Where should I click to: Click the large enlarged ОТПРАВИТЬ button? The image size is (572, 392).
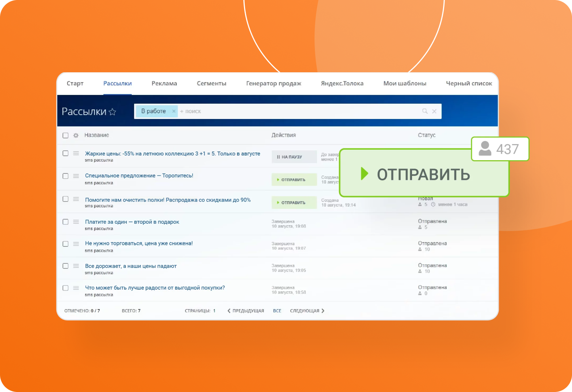pos(424,174)
